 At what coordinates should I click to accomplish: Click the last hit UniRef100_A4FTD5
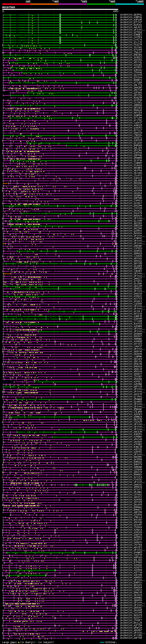[x=131, y=638]
